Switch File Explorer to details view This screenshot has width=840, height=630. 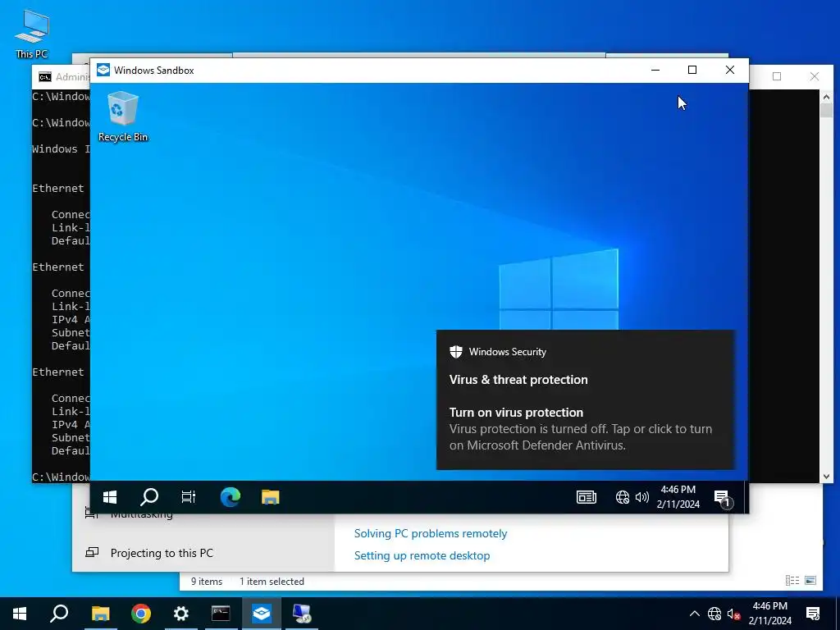click(792, 580)
